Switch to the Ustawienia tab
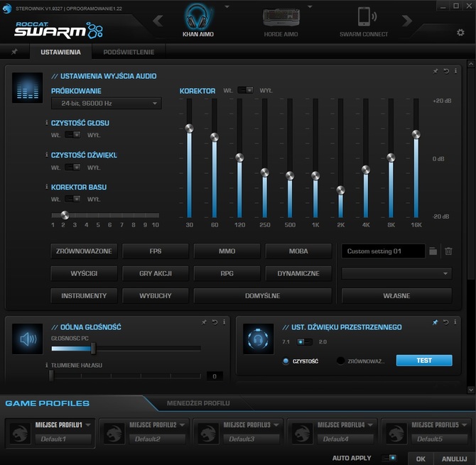Image resolution: width=476 pixels, height=465 pixels. pos(60,52)
